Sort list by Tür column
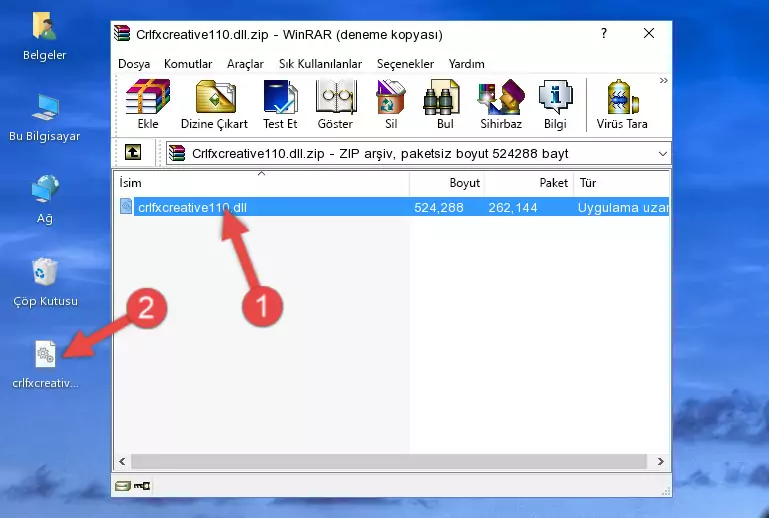 (621, 183)
